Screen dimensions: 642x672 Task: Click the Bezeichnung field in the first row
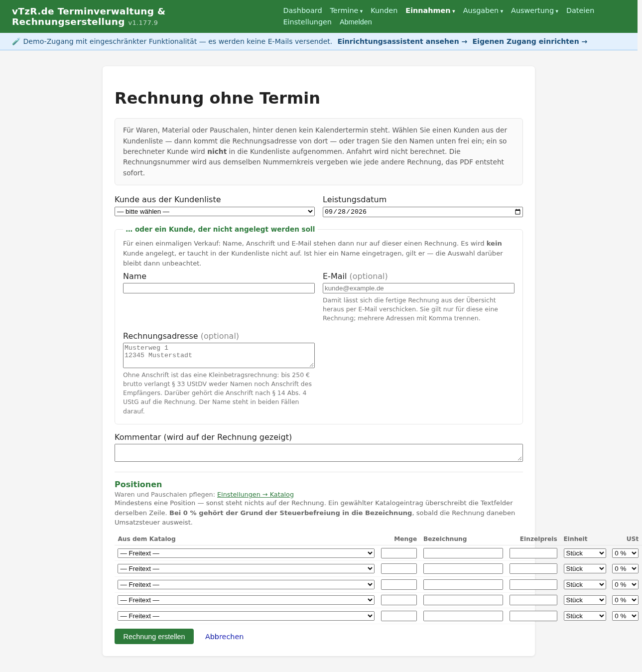click(463, 553)
